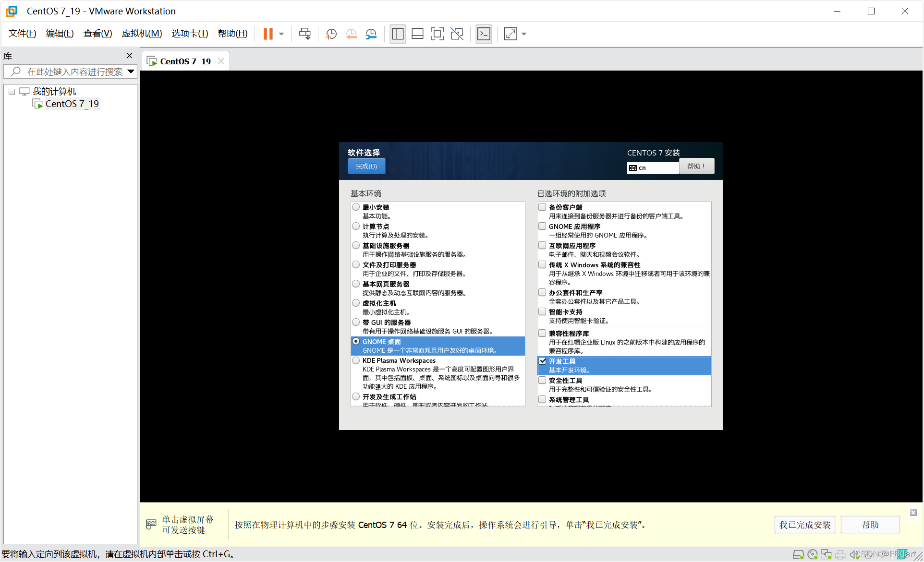Viewport: 924px width, 562px height.
Task: Collapse the 我的计算机 tree node
Action: click(x=12, y=91)
